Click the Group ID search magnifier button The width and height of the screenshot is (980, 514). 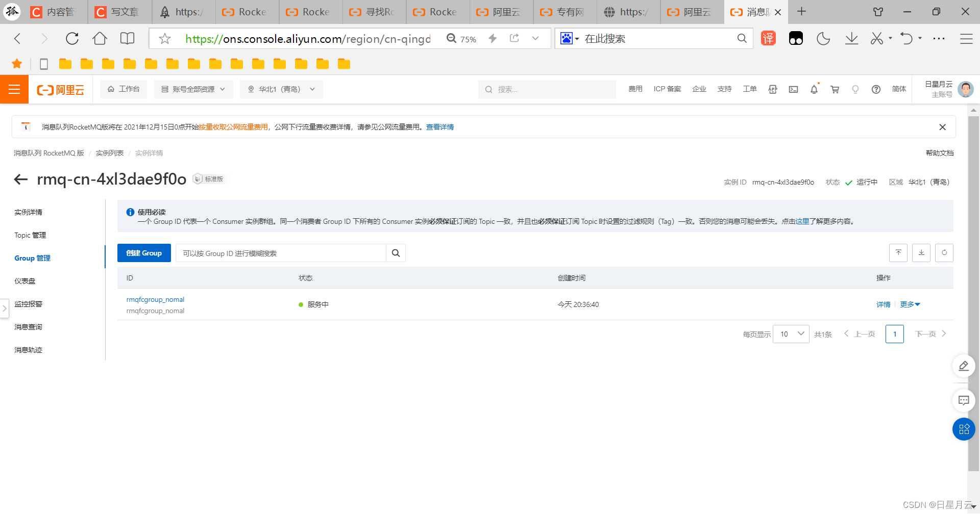coord(396,253)
